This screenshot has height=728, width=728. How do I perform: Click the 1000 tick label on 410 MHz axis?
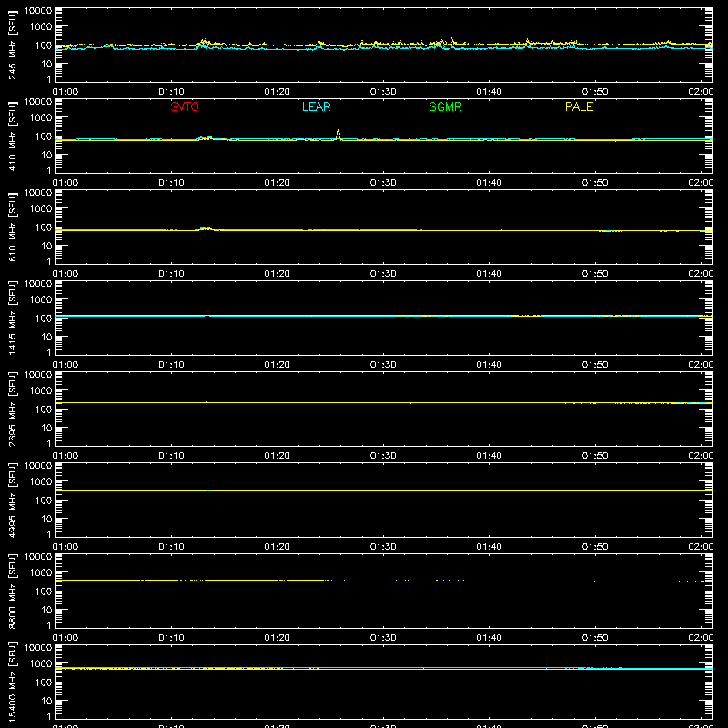click(x=41, y=118)
